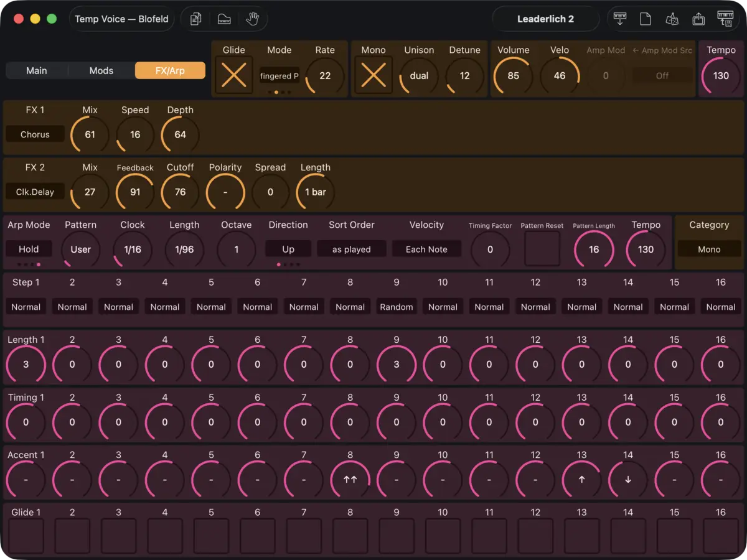This screenshot has height=560, width=747.
Task: Open the Arp Mode Hold selector
Action: (x=29, y=249)
